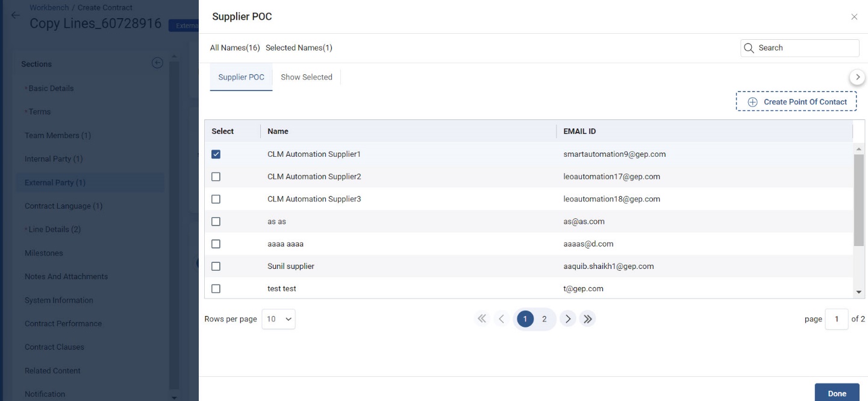Uncheck CLM Automation Supplier1 checkbox

coord(216,154)
